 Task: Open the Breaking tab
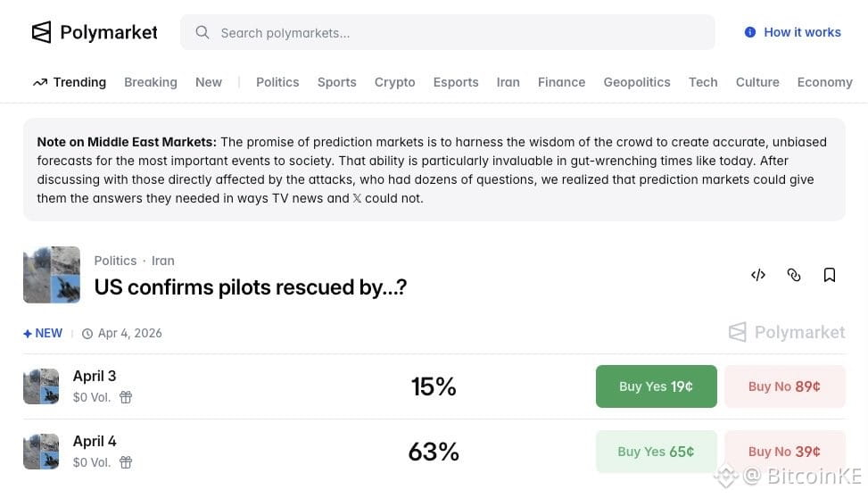150,82
